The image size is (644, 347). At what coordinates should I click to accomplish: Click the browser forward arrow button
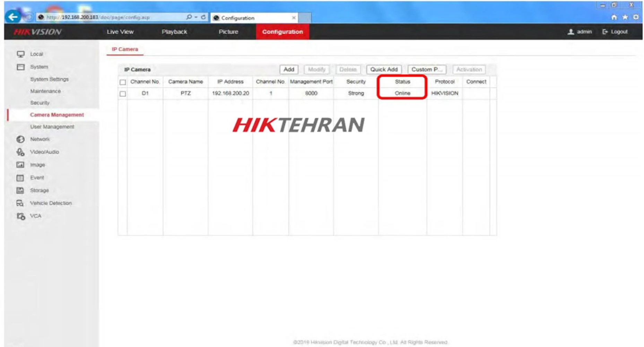click(29, 17)
